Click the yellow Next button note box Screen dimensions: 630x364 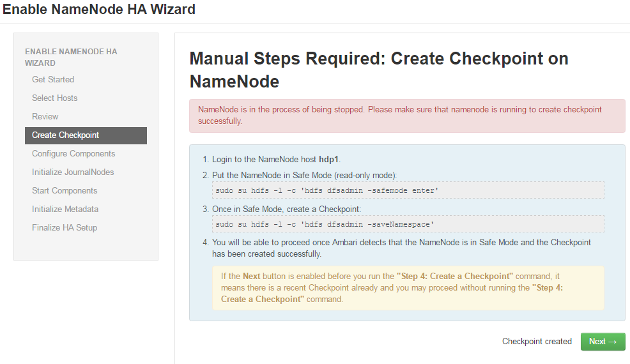[x=408, y=287]
